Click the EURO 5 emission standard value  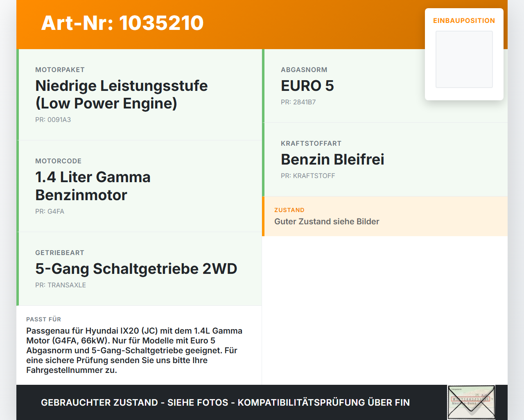point(307,86)
